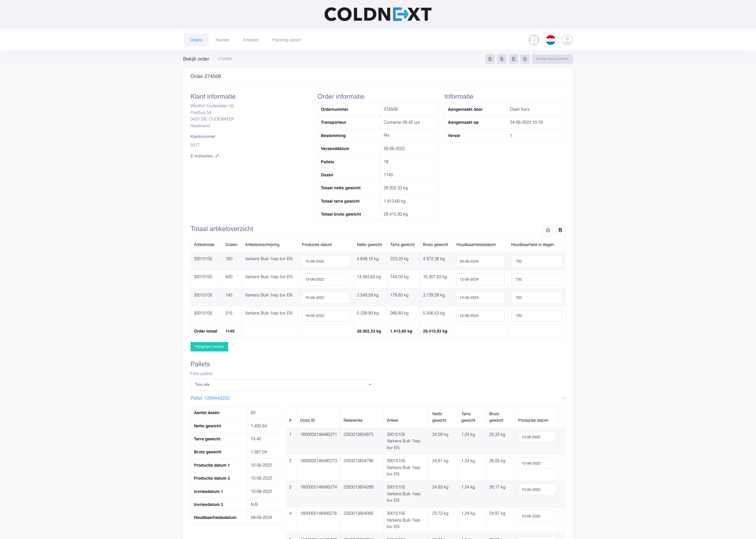This screenshot has height=539, width=756.
Task: Click the production date field showing 13-06-2022
Action: (325, 279)
